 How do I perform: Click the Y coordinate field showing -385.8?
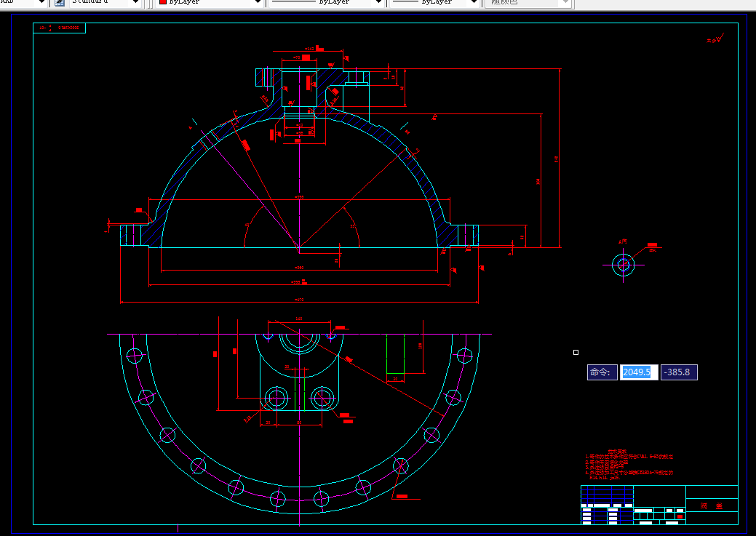click(x=679, y=372)
